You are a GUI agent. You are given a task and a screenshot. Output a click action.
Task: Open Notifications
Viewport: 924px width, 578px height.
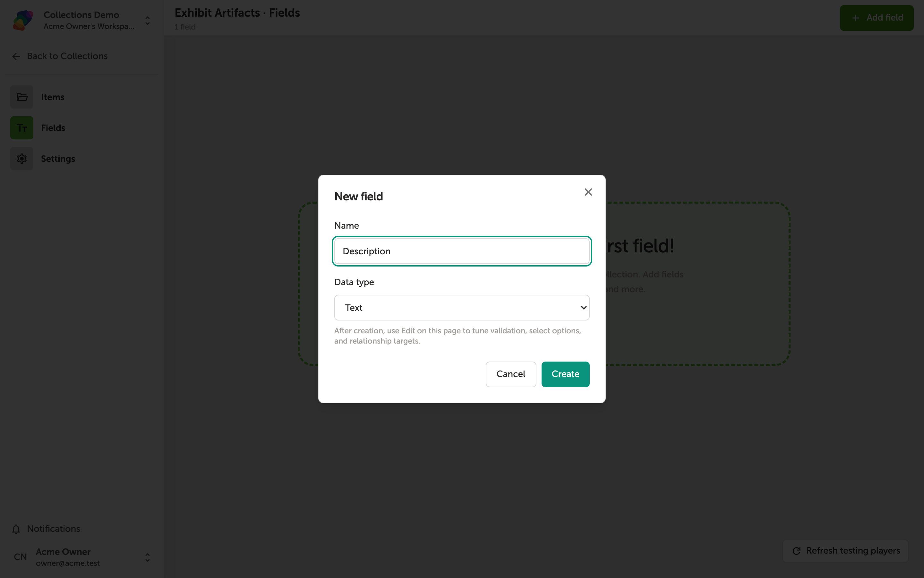pyautogui.click(x=54, y=529)
